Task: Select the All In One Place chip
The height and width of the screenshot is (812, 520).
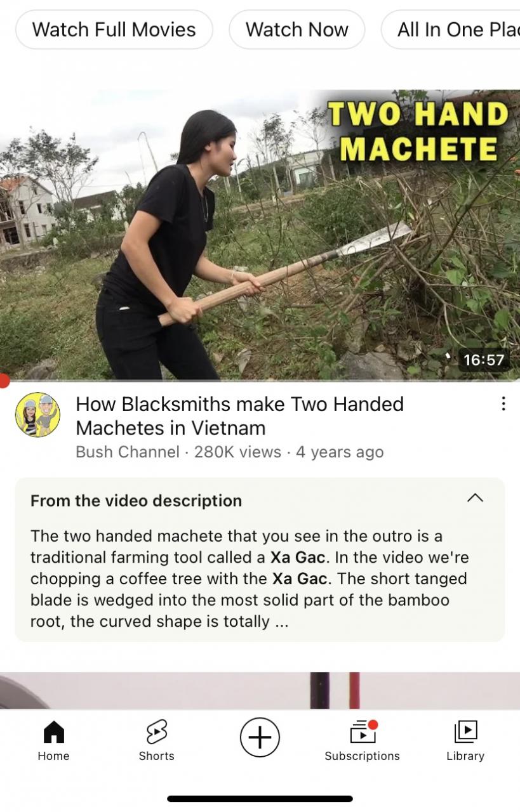Action: [450, 29]
